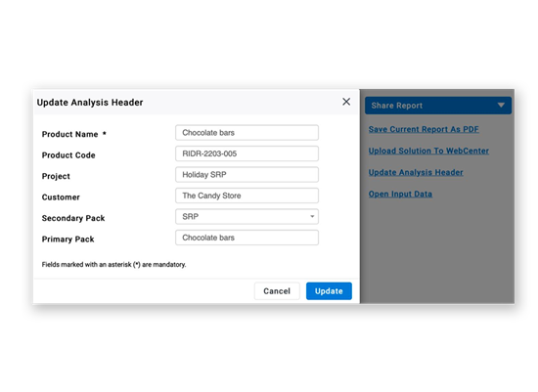Choose Upload Solution To WebCenter link
The height and width of the screenshot is (392, 538).
click(x=428, y=151)
